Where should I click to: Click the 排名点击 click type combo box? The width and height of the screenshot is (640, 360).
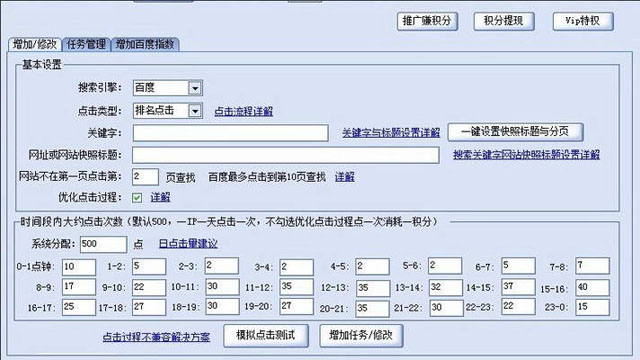[168, 111]
